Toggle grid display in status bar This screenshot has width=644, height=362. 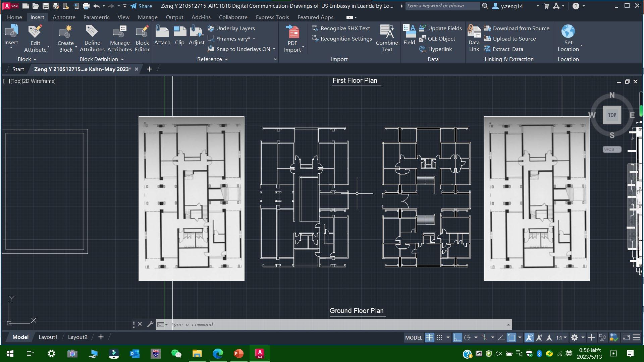pos(429,338)
